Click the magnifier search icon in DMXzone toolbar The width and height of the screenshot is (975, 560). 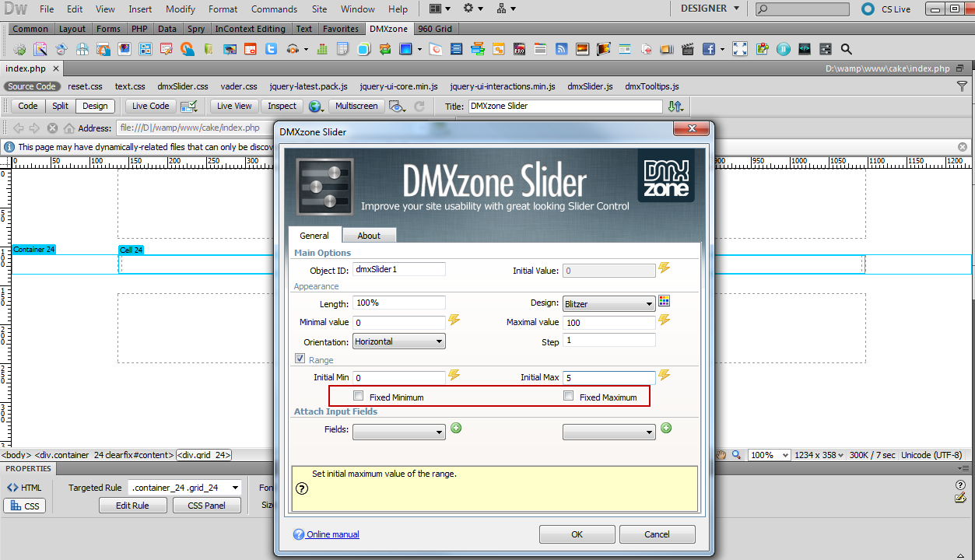point(847,49)
